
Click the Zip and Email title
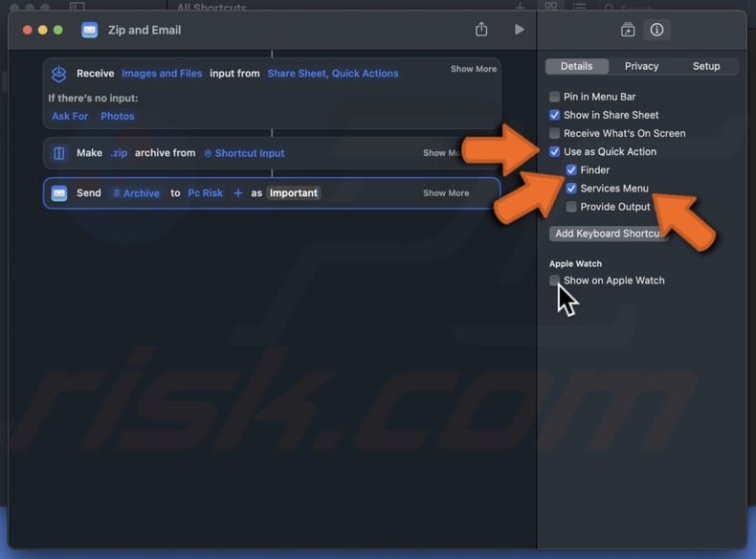tap(145, 30)
